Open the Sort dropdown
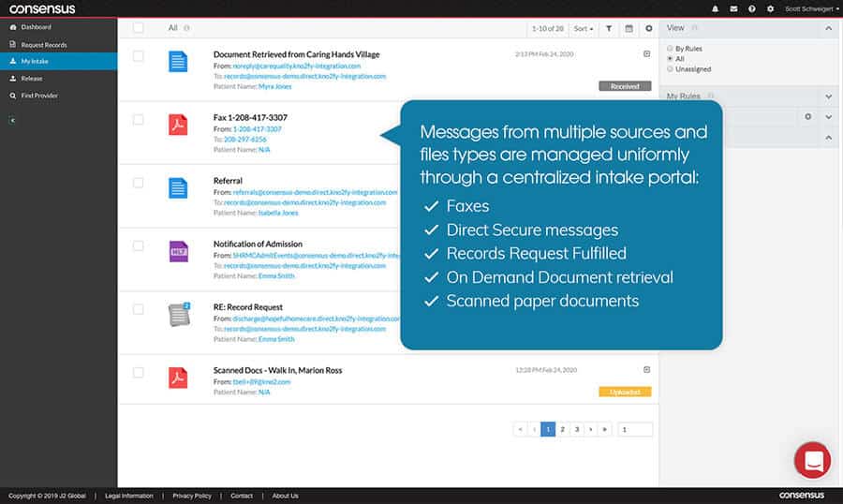This screenshot has height=504, width=843. point(583,29)
